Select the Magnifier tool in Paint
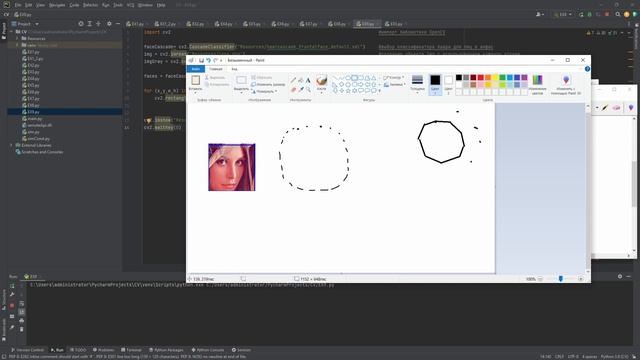This screenshot has width=640, height=360. click(308, 89)
